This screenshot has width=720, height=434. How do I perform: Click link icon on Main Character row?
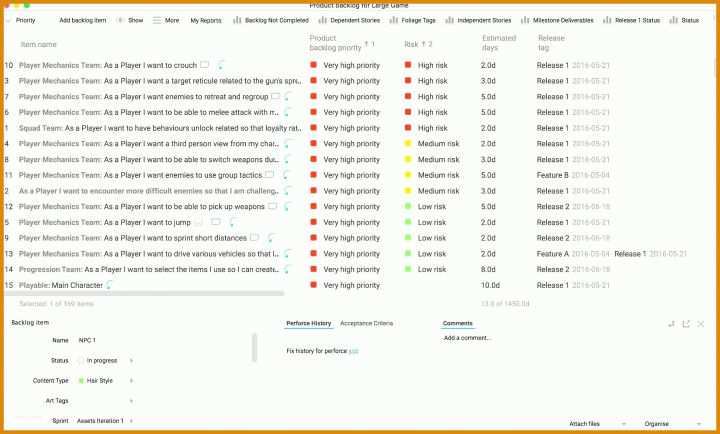(x=109, y=285)
